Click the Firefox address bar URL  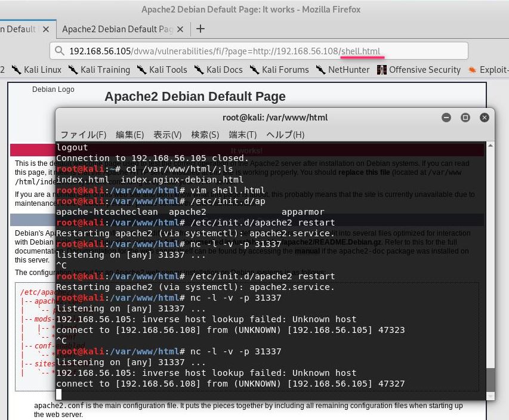click(259, 51)
